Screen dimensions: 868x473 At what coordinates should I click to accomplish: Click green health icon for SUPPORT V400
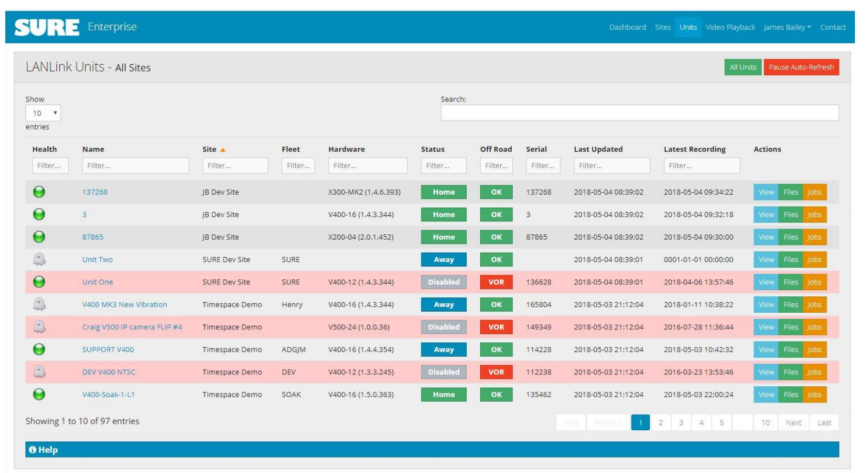39,350
